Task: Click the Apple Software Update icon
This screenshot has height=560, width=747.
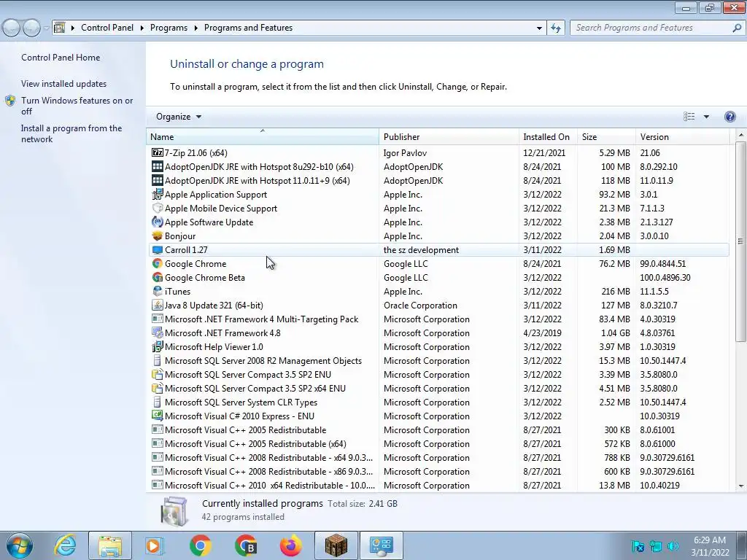Action: coord(158,222)
